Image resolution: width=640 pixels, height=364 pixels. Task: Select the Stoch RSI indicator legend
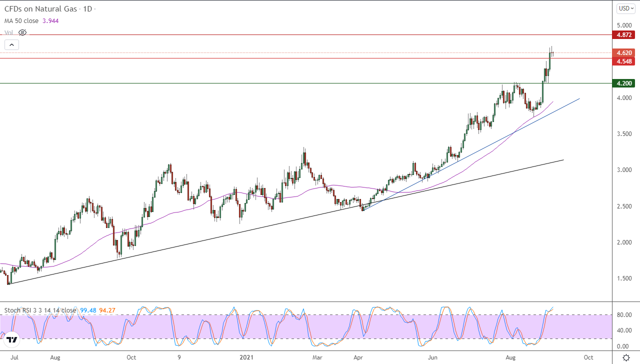coord(40,310)
